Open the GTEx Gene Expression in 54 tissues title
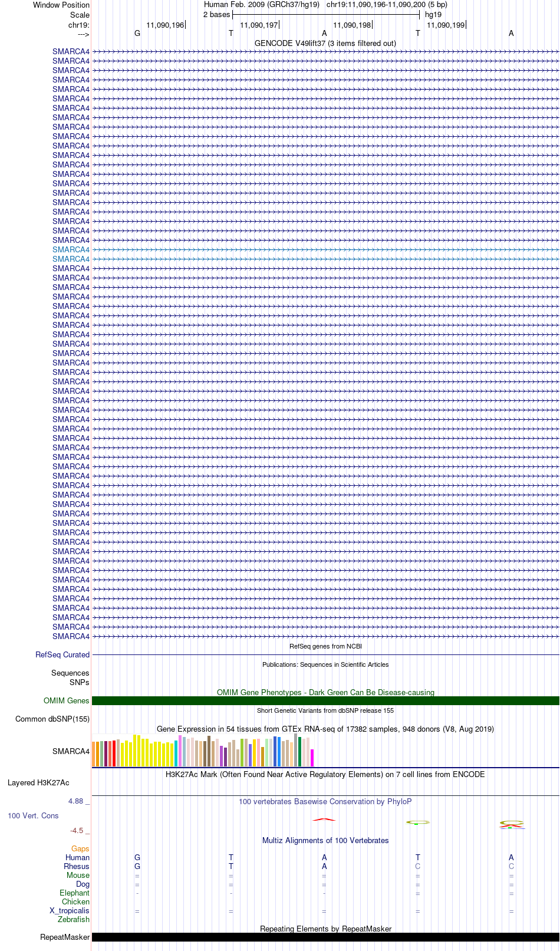The image size is (560, 951). [x=325, y=729]
